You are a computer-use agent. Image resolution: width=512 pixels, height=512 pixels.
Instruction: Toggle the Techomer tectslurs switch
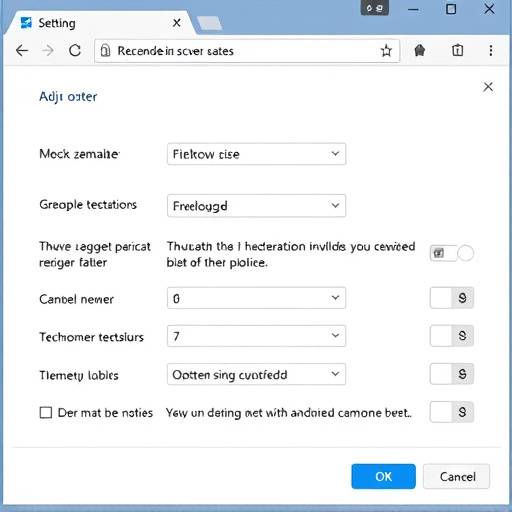pyautogui.click(x=452, y=336)
